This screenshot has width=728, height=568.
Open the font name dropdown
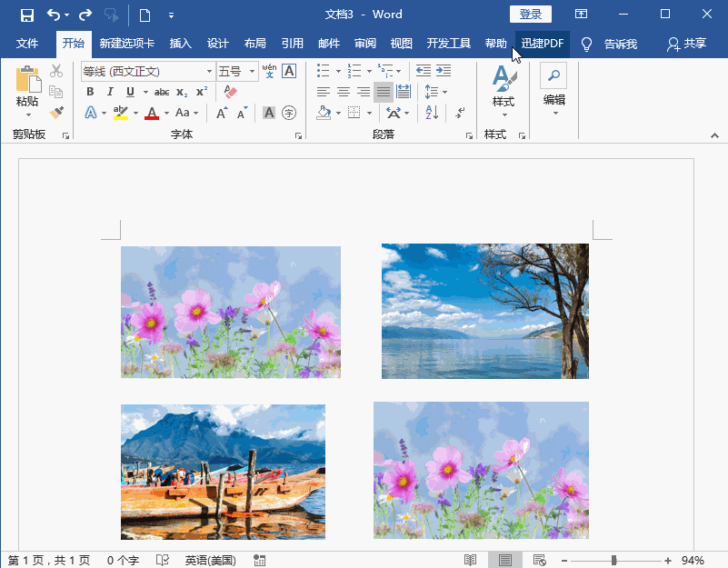(209, 72)
